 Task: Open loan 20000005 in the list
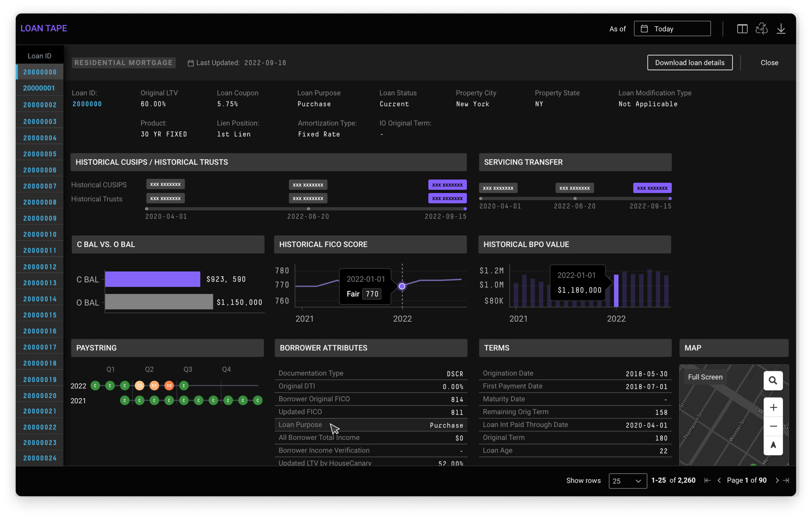tap(40, 154)
